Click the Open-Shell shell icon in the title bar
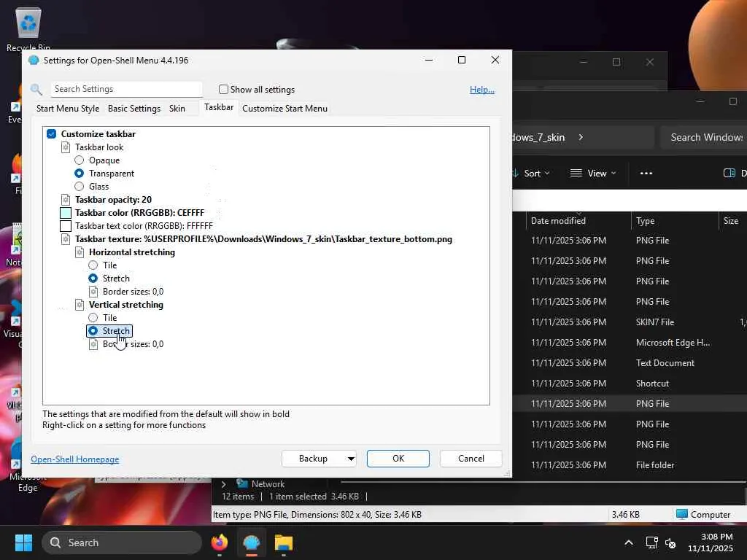The image size is (747, 560). (x=34, y=61)
